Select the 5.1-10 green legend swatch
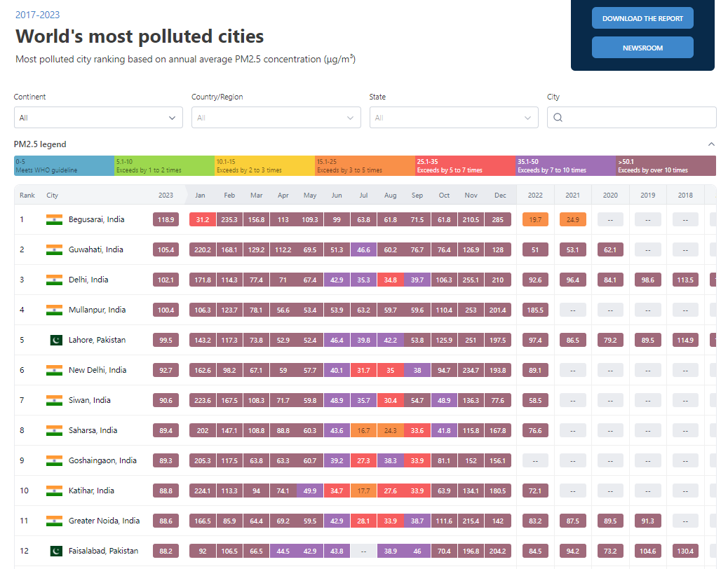 click(x=164, y=166)
